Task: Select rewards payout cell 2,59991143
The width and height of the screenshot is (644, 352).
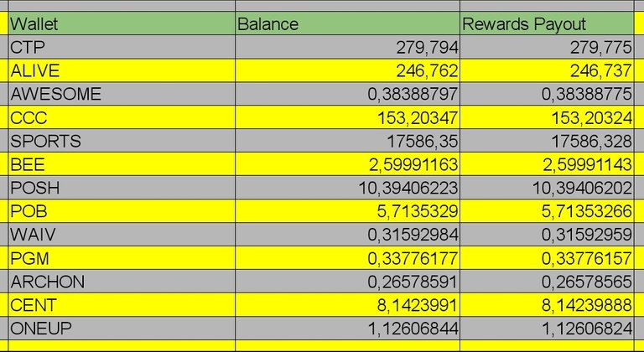Action: (547, 164)
